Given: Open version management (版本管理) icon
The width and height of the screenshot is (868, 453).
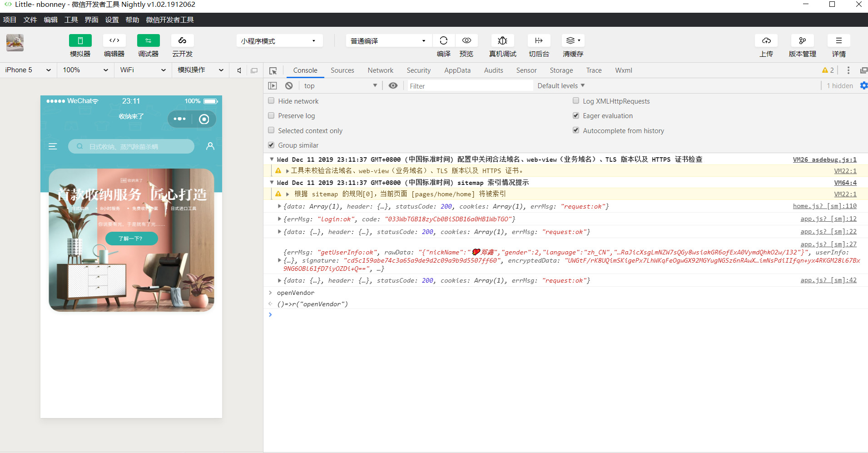Looking at the screenshot, I should (x=802, y=40).
